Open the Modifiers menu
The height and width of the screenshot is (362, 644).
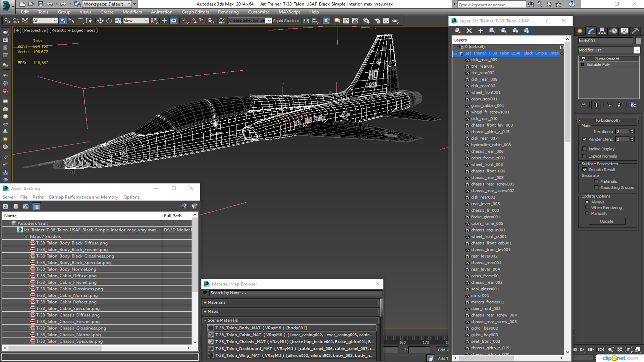132,12
